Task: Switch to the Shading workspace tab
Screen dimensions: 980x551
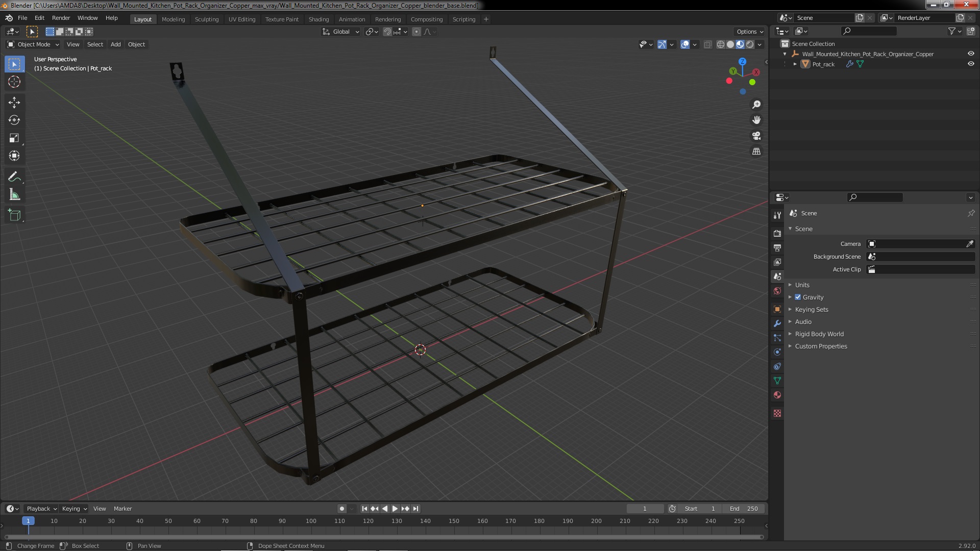Action: tap(318, 19)
